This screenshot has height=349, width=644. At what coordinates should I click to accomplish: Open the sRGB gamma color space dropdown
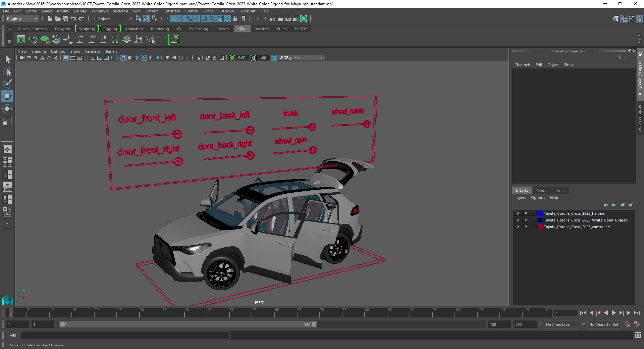(x=301, y=58)
